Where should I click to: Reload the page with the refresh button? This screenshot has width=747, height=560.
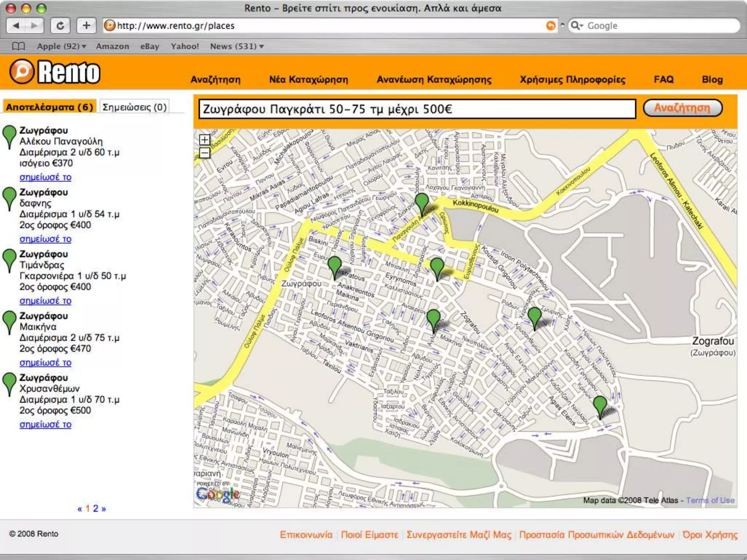point(60,26)
